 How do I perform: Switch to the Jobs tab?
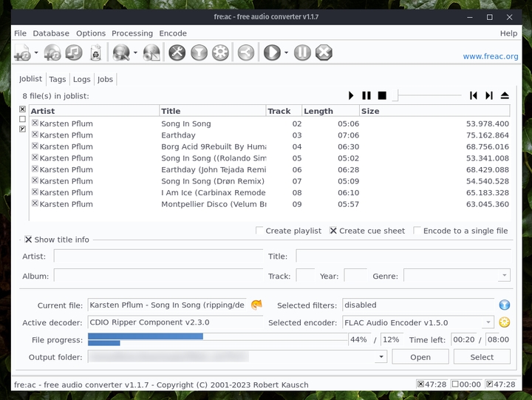[105, 79]
